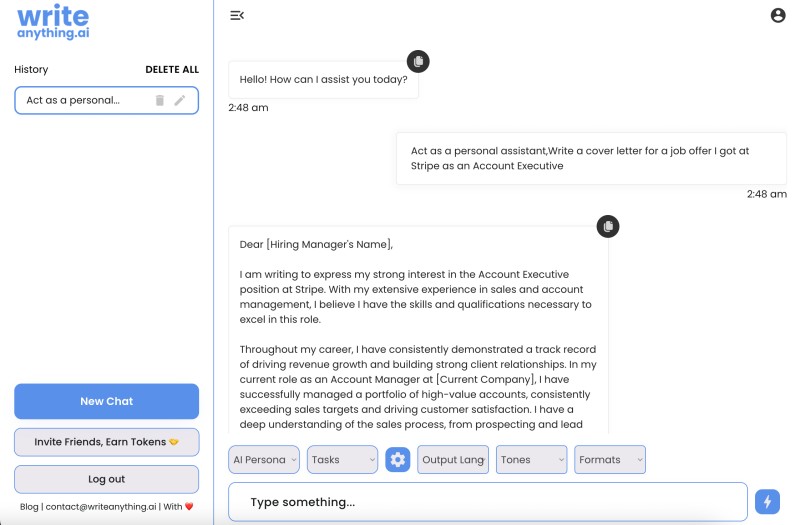Send message with the lightning bolt button
Image resolution: width=800 pixels, height=525 pixels.
pyautogui.click(x=767, y=502)
